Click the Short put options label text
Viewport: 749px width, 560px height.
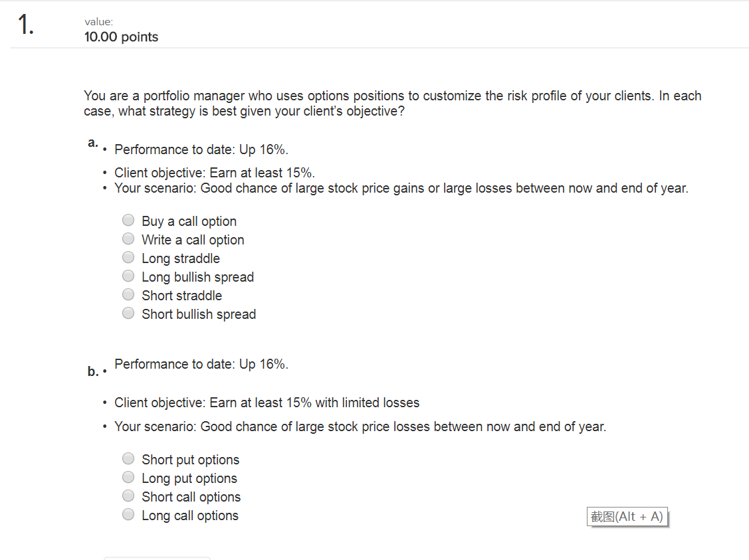[x=190, y=460]
